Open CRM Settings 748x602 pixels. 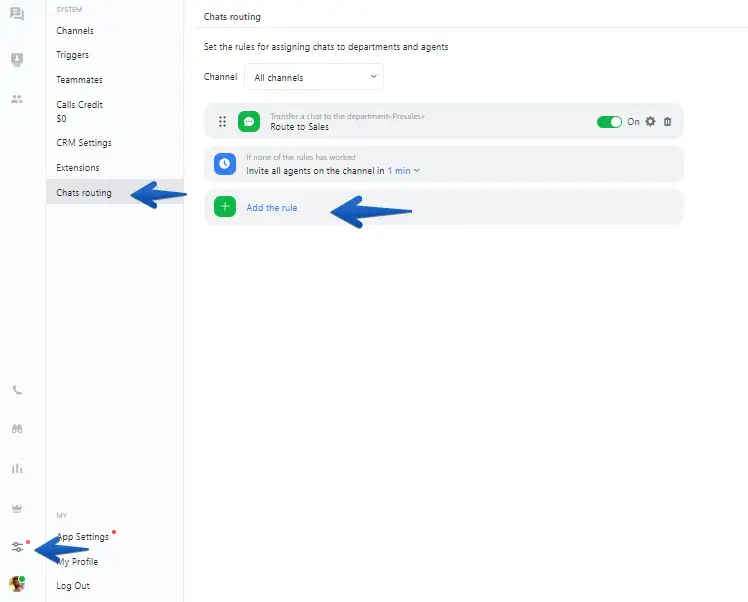point(84,143)
